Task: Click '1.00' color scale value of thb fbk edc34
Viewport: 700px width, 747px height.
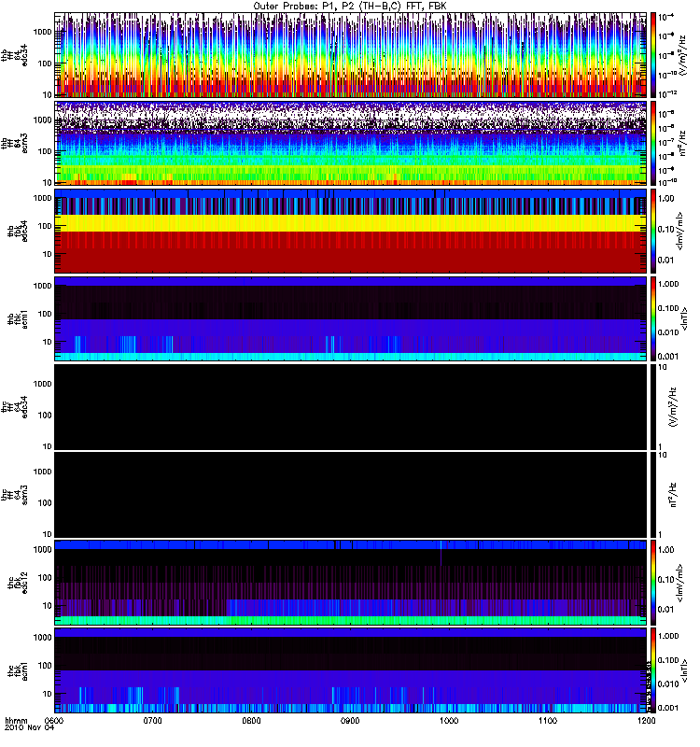Action: [x=666, y=198]
